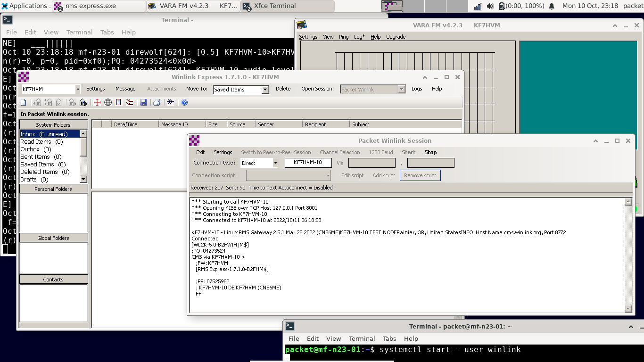Expand the Open Session Packet Winlink dropdown
The width and height of the screenshot is (644, 362).
click(x=402, y=89)
